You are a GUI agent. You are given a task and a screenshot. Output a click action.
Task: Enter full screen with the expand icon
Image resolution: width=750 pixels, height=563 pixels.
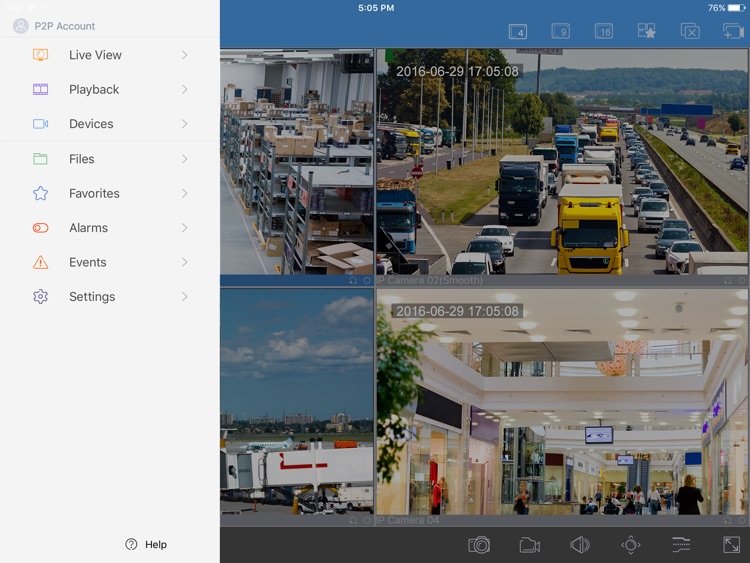click(731, 545)
